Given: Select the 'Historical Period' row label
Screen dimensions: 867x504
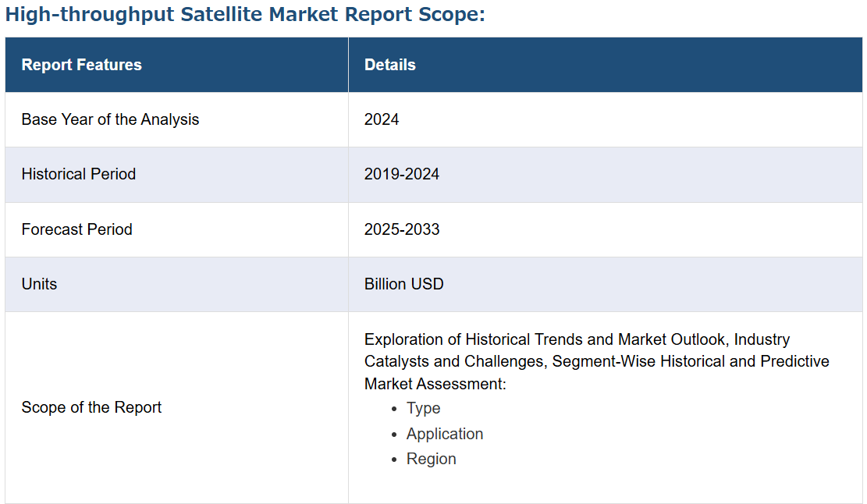Looking at the screenshot, I should coord(79,174).
